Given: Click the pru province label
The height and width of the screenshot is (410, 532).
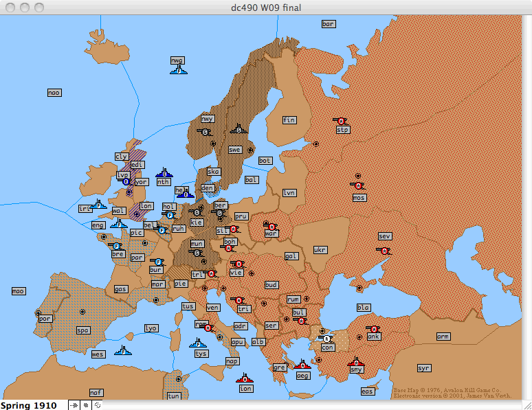Looking at the screenshot, I should (241, 216).
